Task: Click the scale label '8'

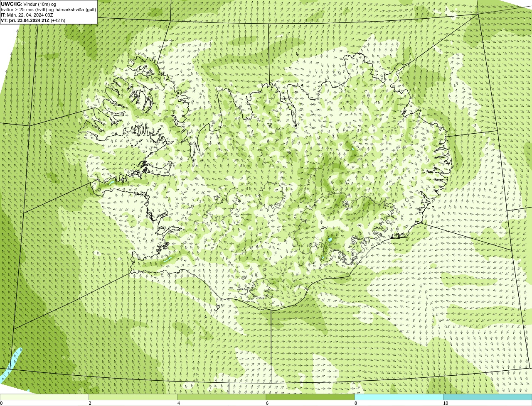Action: [355, 403]
